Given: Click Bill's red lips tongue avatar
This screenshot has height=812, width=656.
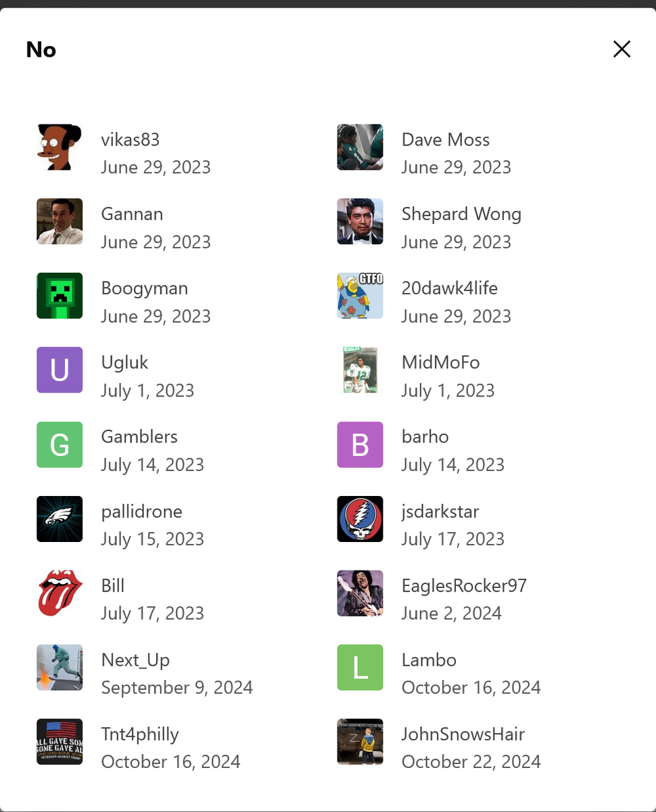Looking at the screenshot, I should [60, 593].
